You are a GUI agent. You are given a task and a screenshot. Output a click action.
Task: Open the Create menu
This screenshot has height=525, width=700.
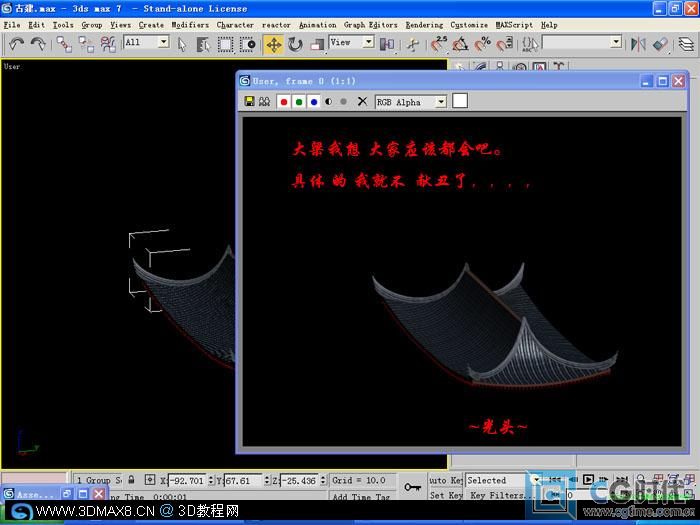point(151,25)
